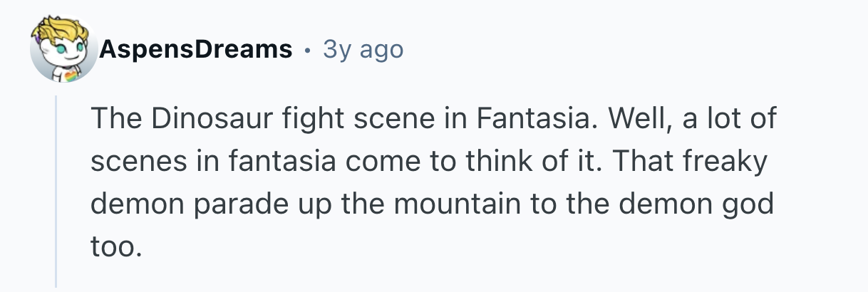
Task: Click the AspensDreams snoo avatar
Action: pyautogui.click(x=63, y=50)
